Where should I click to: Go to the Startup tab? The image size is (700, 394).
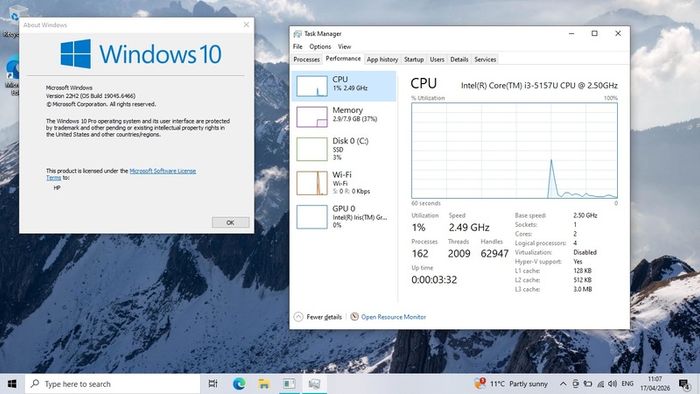(414, 59)
